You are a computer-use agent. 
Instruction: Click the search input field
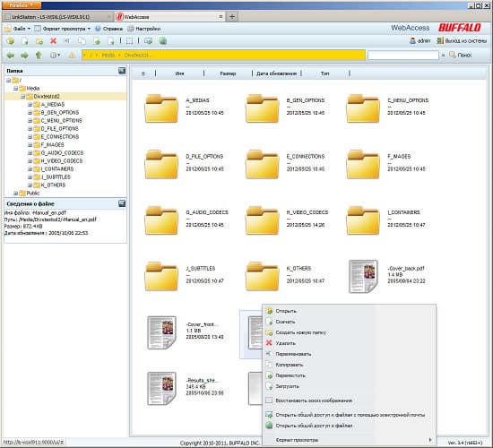tap(403, 55)
